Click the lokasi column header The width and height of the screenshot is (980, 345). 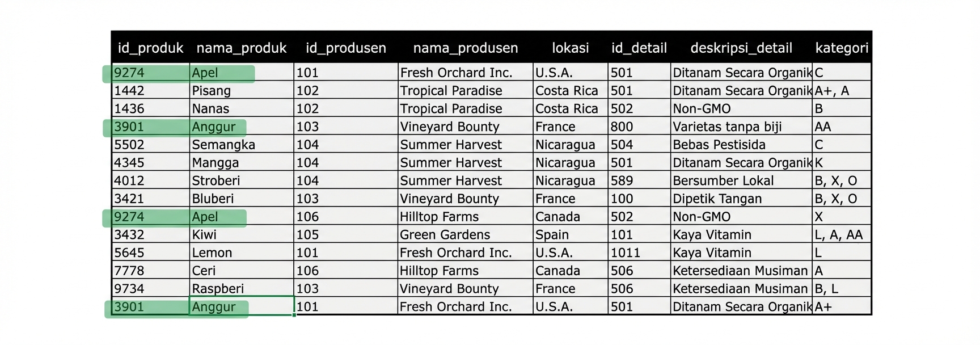570,48
